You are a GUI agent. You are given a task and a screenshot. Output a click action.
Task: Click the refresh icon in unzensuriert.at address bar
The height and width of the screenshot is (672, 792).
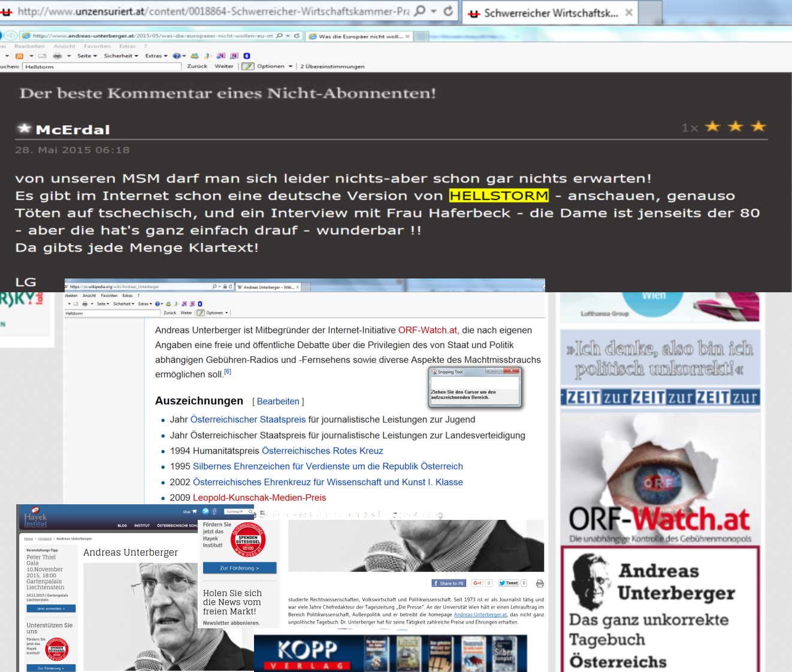click(448, 11)
